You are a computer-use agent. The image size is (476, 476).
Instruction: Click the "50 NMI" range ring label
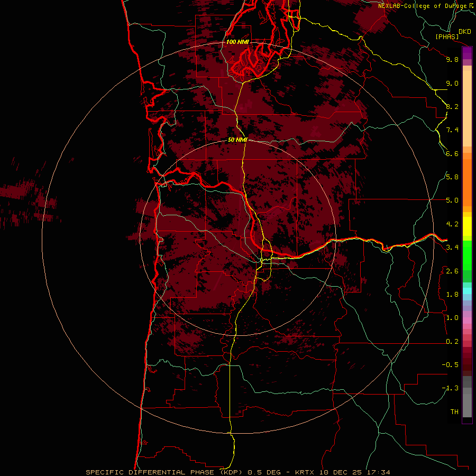(x=237, y=140)
